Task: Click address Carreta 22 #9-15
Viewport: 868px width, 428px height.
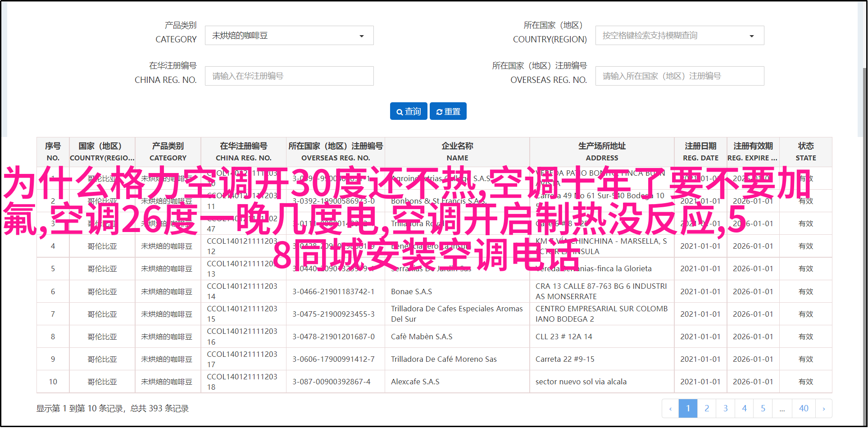Action: click(x=565, y=360)
